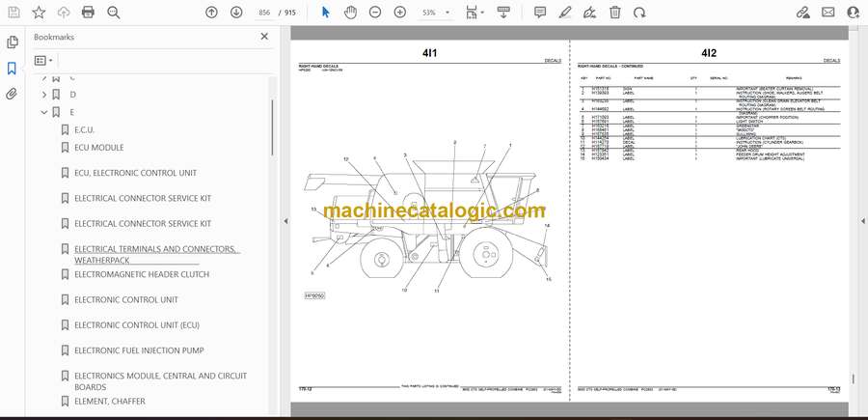Select the D bookmark
The height and width of the screenshot is (420, 868).
pos(72,95)
